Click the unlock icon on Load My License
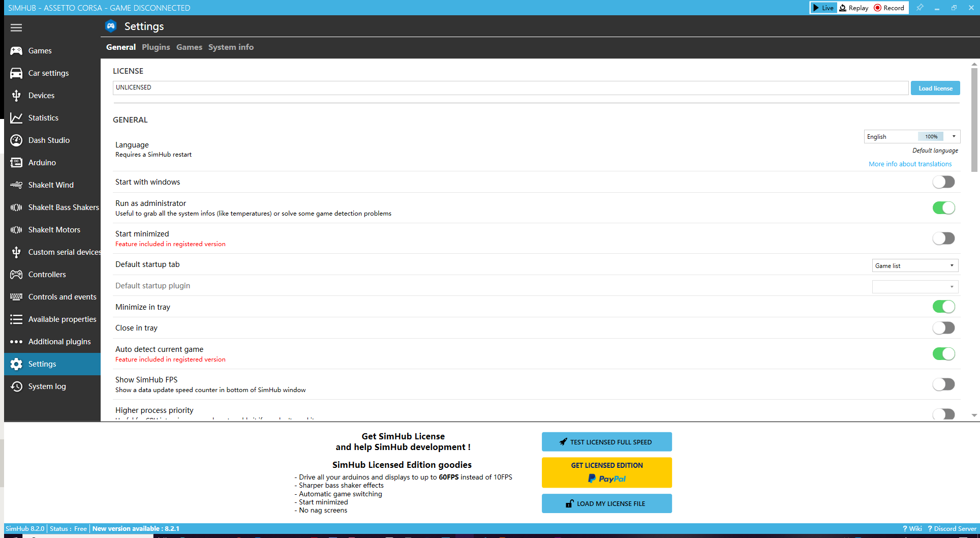980x538 pixels. 570,503
